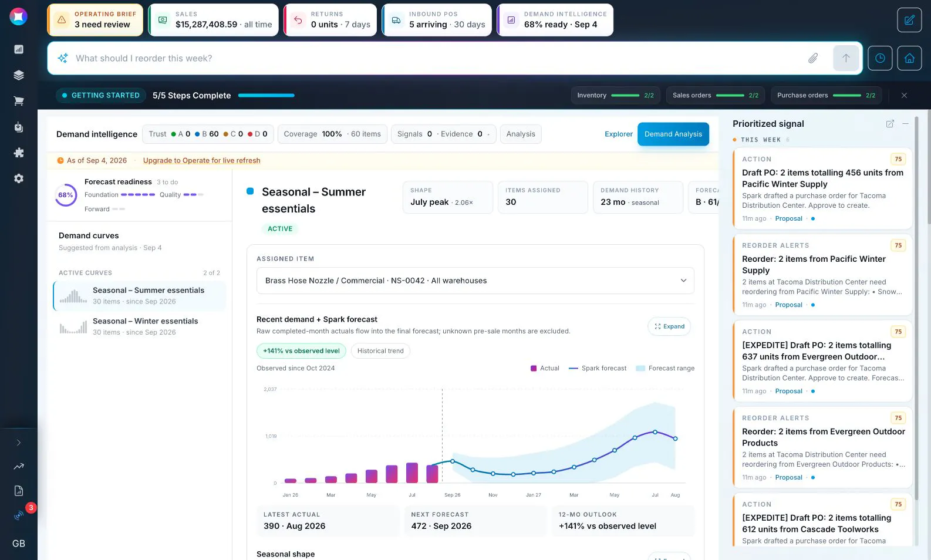
Task: Click the colorful app logo
Action: pos(19,16)
